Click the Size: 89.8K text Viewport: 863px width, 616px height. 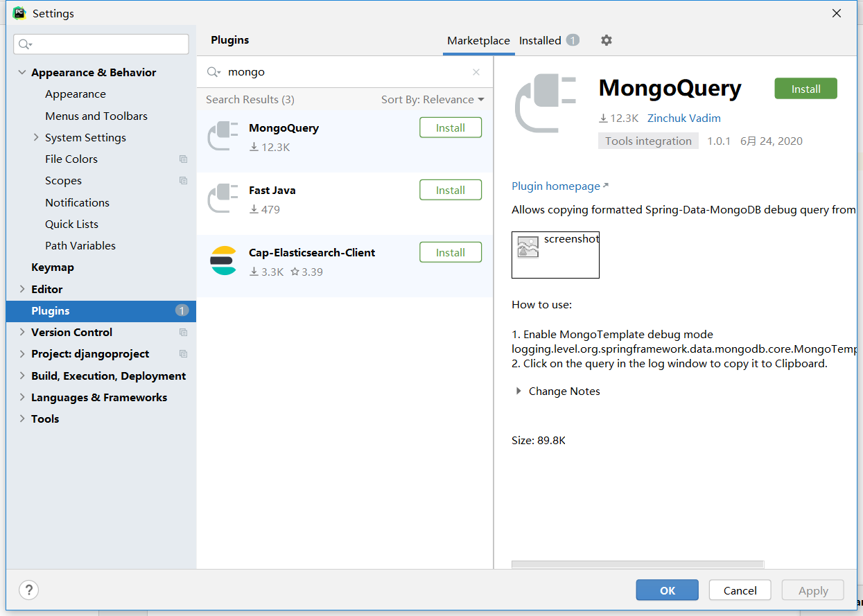point(539,441)
